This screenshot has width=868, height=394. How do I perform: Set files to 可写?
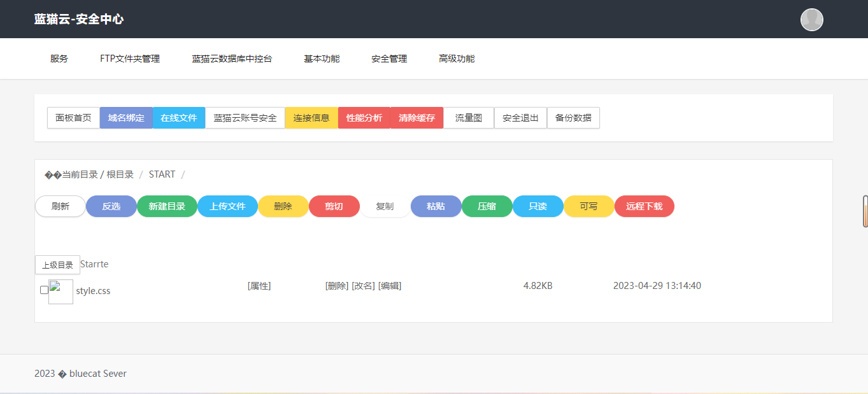[x=589, y=206]
